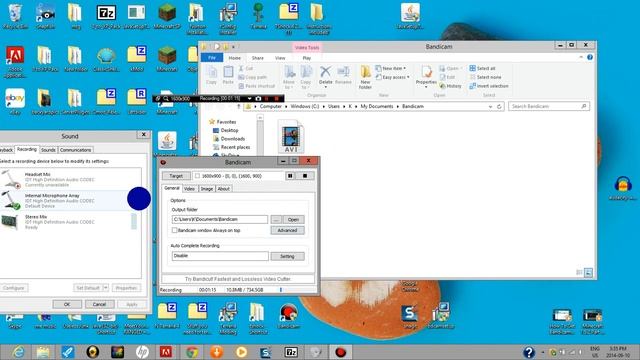
Task: Open the Play tab under Video Tools
Action: pos(307,58)
